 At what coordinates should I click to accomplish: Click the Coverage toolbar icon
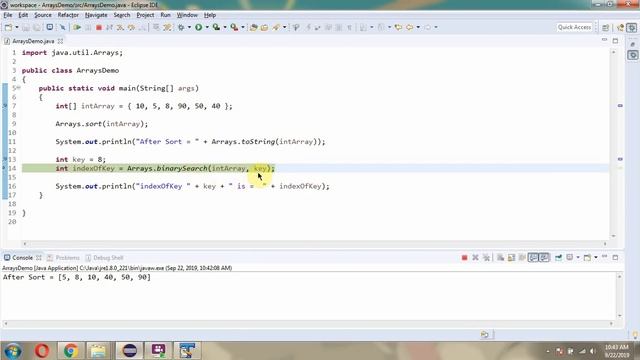[x=216, y=27]
